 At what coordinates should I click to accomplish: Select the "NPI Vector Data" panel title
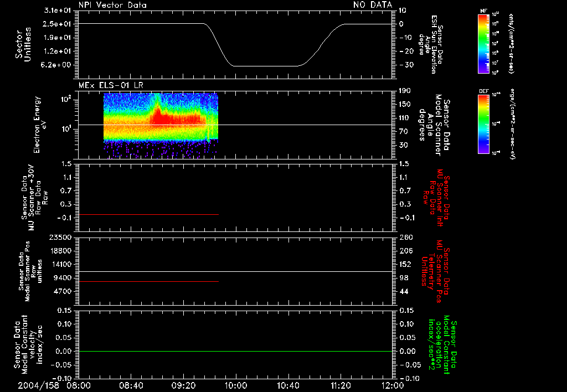pyautogui.click(x=112, y=5)
